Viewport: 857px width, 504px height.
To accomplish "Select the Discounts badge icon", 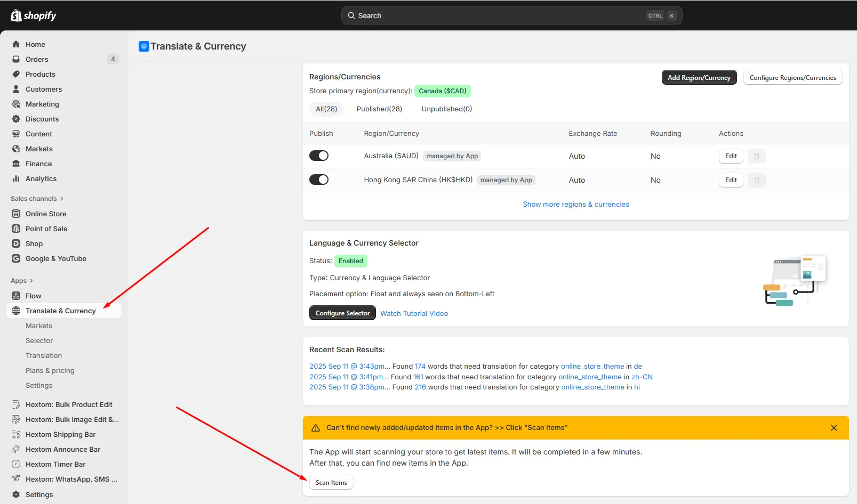I will coord(16,119).
